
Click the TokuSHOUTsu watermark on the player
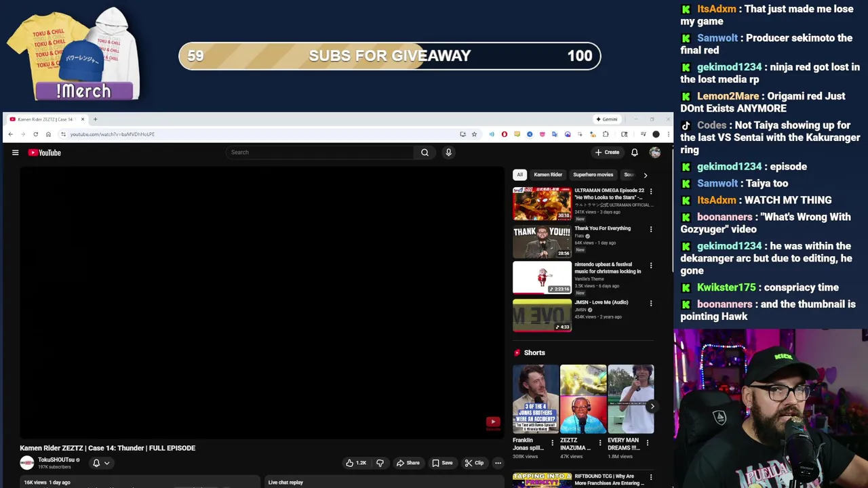[x=493, y=423]
